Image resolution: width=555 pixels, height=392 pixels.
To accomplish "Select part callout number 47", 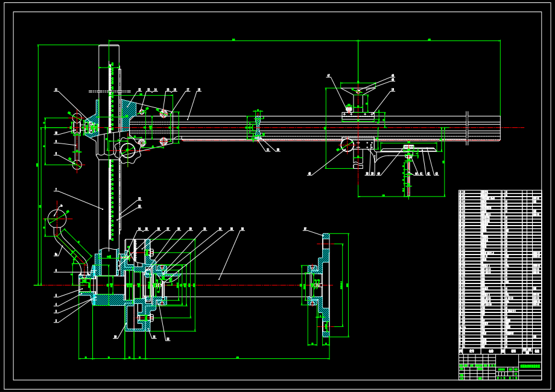I will pyautogui.click(x=328, y=76).
